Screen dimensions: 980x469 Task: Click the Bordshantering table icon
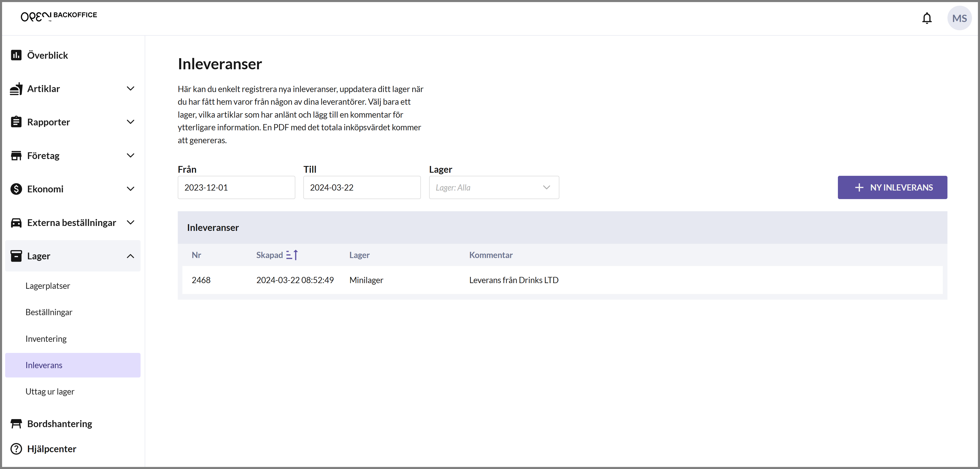pos(16,424)
